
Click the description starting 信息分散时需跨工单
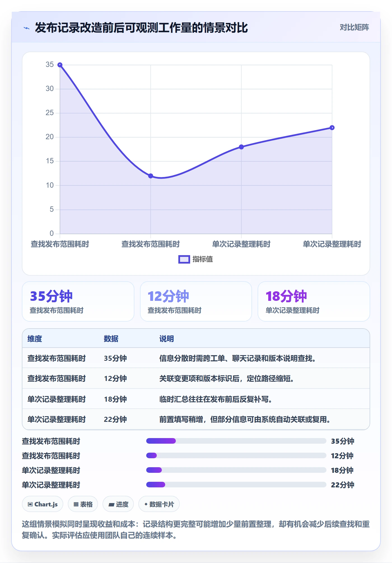pos(238,358)
